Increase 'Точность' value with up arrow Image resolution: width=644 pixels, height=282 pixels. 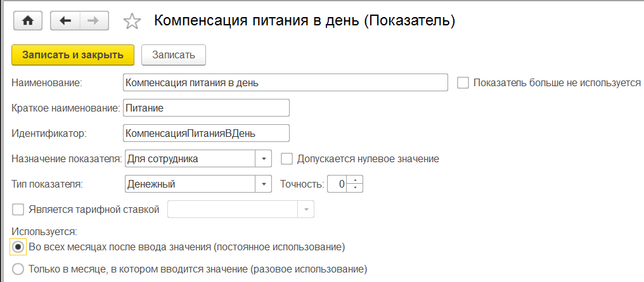coord(356,181)
